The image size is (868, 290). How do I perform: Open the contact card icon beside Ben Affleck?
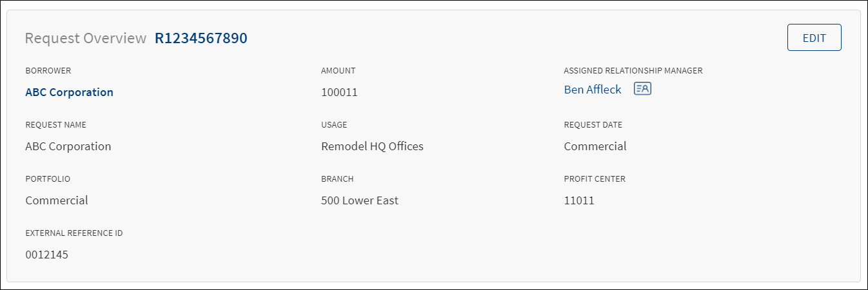[642, 89]
